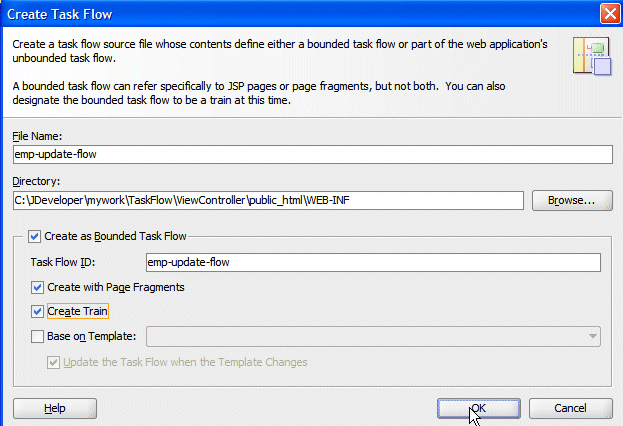Click the Task Flow ID field
The image size is (623, 426).
[373, 262]
